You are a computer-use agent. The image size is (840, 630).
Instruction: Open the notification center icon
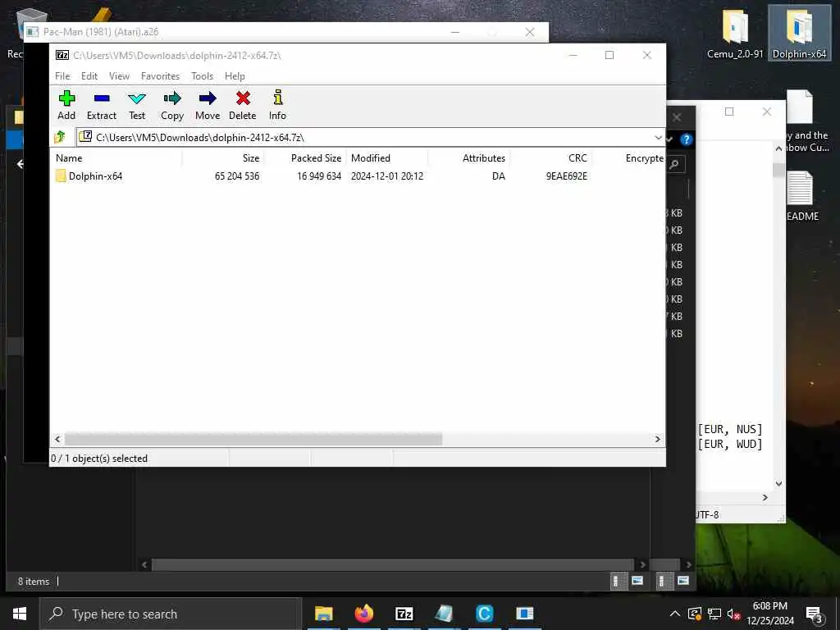[814, 614]
